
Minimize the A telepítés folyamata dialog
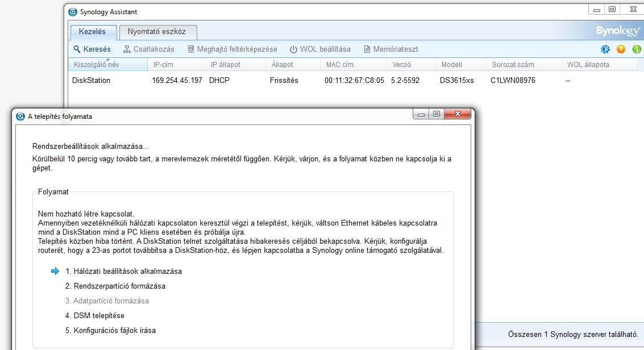(x=421, y=114)
